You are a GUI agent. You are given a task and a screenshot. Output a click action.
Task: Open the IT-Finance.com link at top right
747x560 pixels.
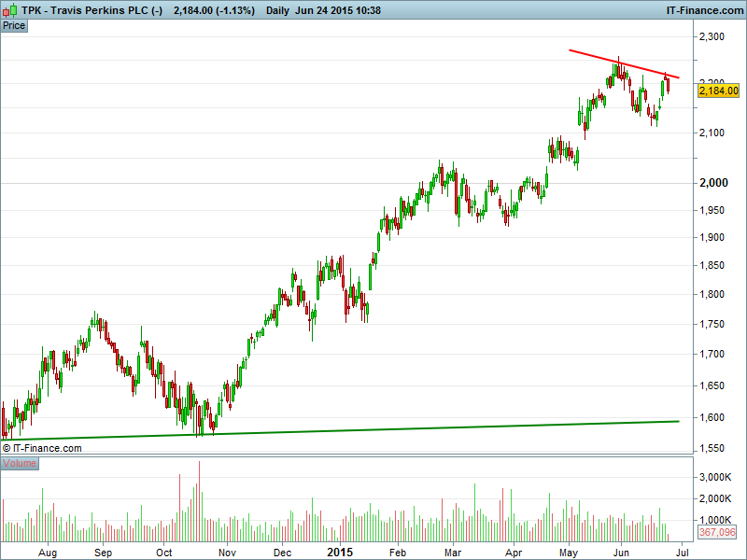tap(703, 10)
